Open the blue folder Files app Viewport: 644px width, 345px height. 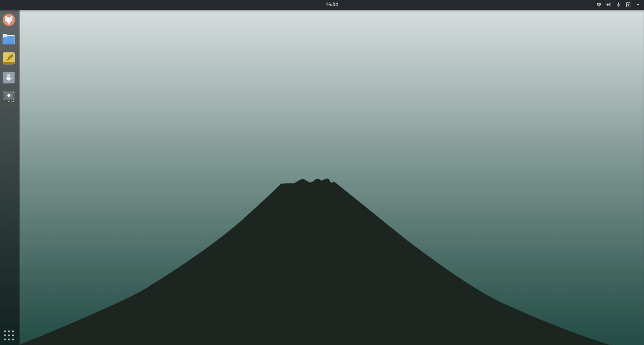click(9, 39)
